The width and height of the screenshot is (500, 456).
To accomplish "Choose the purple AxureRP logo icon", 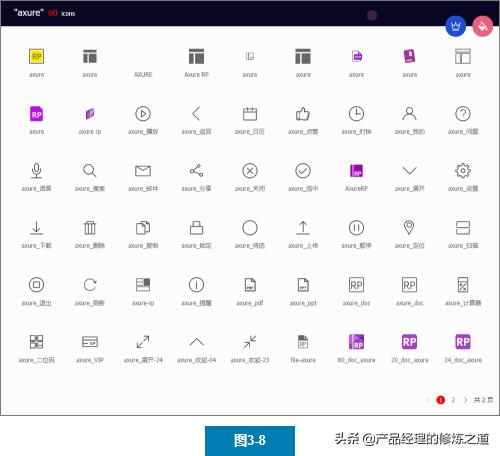I will click(356, 171).
